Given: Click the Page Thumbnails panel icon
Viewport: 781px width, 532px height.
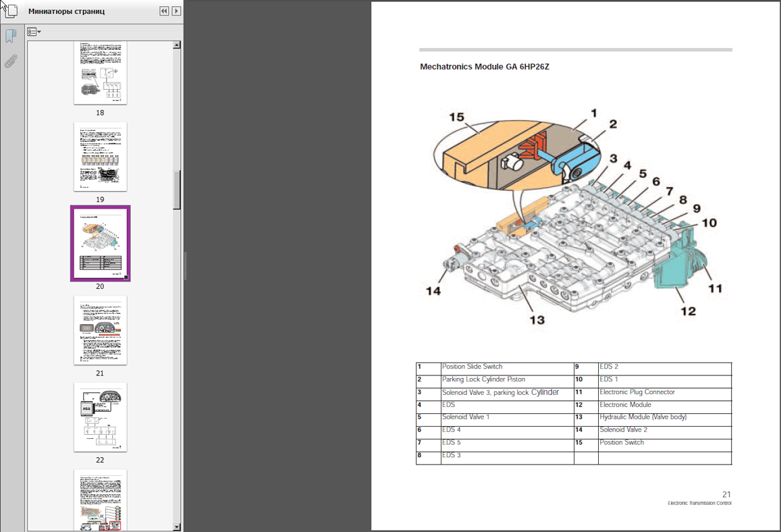Looking at the screenshot, I should pos(10,11).
